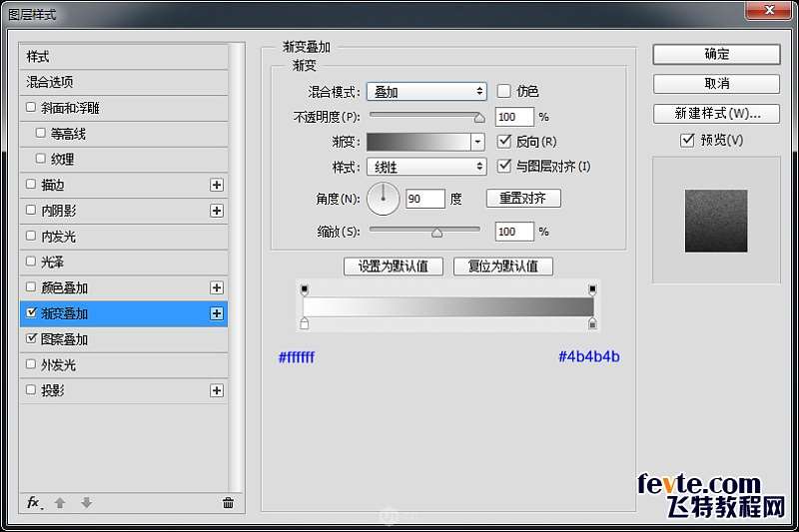
Task: Enable the 仿色 dither checkbox
Action: click(503, 91)
